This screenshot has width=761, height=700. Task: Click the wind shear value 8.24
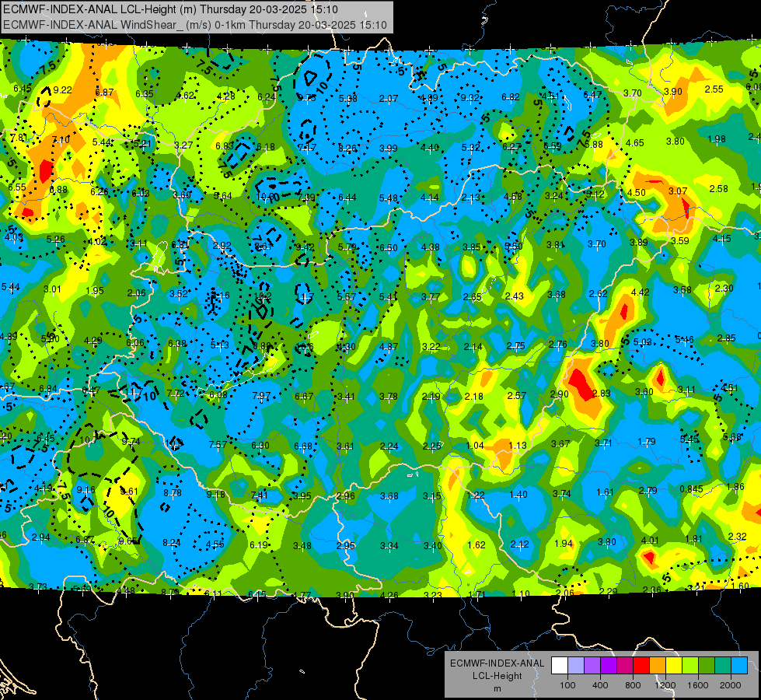click(x=171, y=543)
